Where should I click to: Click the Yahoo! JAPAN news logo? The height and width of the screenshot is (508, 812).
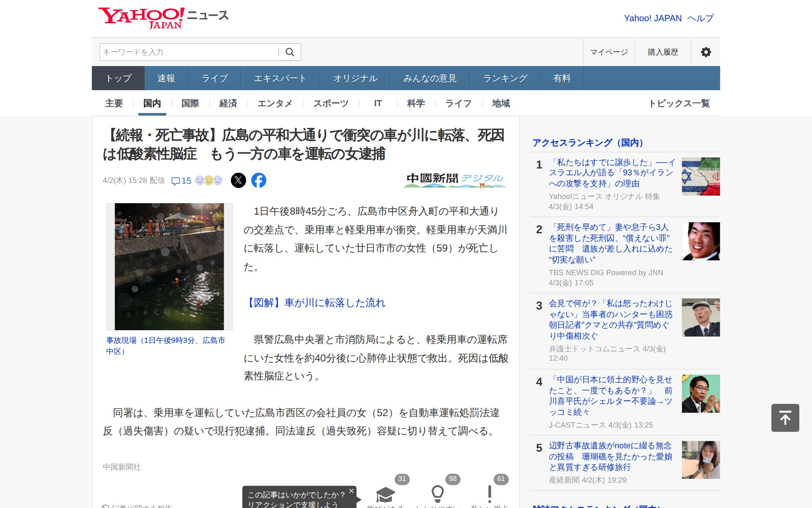point(163,18)
